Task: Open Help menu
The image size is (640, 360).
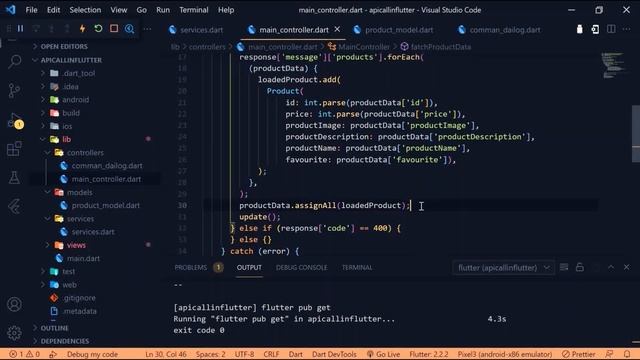Action: pos(226,10)
